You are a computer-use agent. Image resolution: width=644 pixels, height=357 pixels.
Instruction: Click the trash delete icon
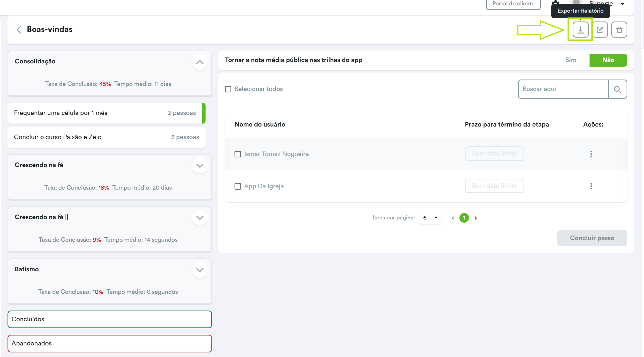pos(619,30)
